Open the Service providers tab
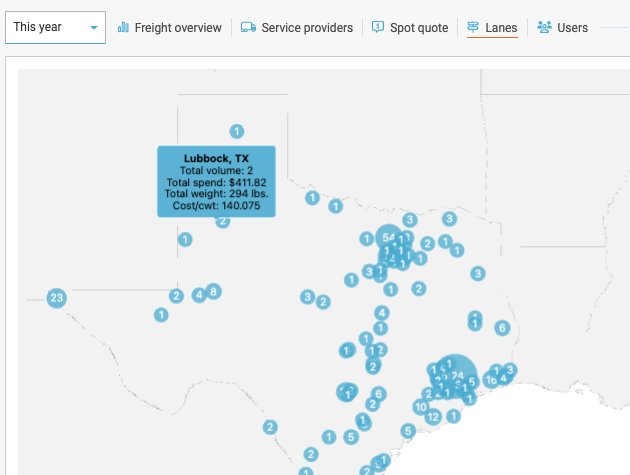The height and width of the screenshot is (475, 630). point(307,28)
